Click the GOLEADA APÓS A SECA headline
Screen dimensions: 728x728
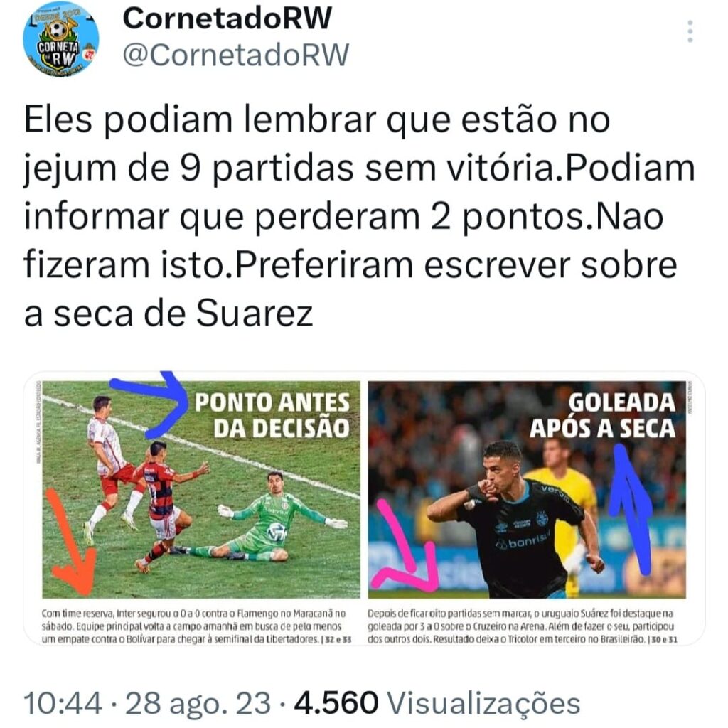[x=603, y=415]
